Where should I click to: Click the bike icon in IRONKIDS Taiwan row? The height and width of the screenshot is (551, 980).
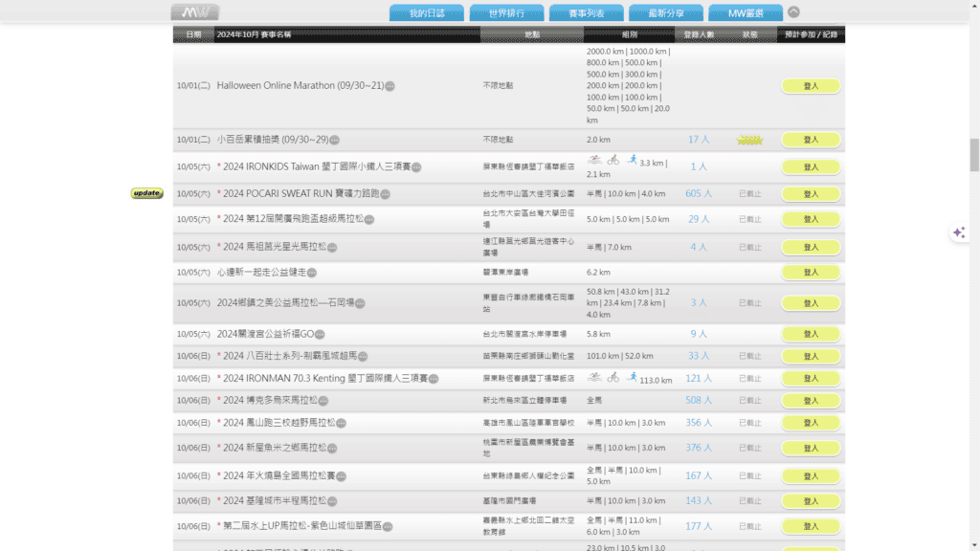(x=613, y=160)
